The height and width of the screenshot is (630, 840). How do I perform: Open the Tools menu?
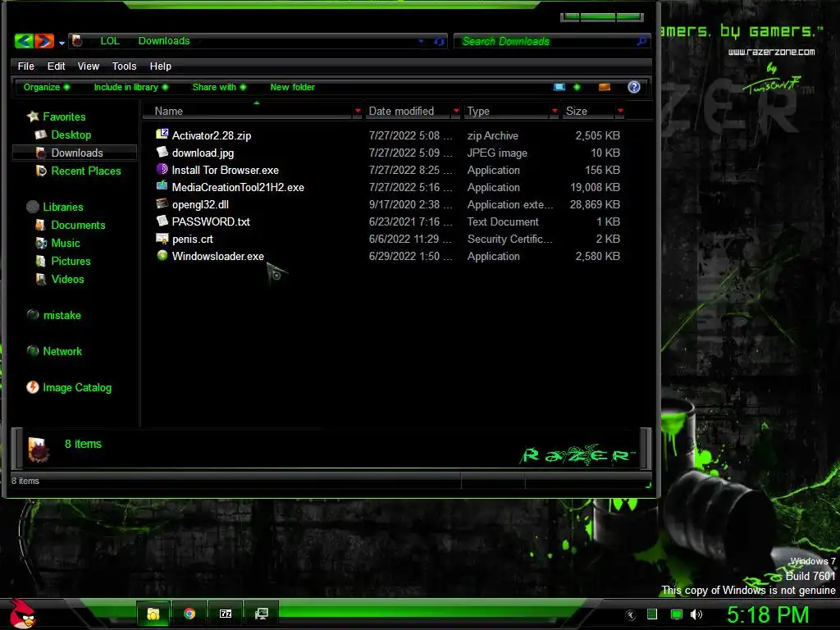click(x=125, y=66)
